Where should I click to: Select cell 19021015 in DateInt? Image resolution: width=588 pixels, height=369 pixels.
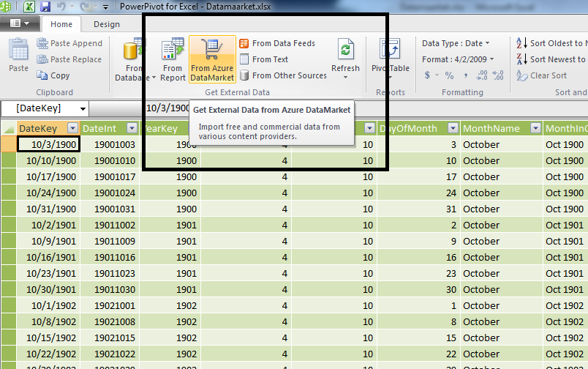click(x=110, y=338)
